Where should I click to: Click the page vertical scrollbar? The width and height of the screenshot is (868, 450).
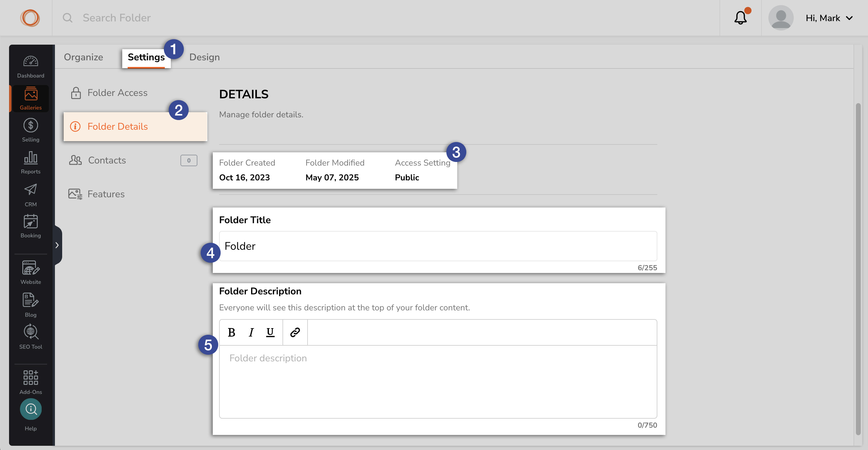point(858,269)
